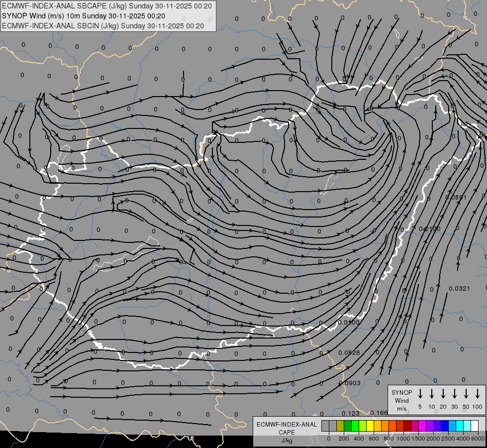Click the 0.0120 CAPE value on map
Viewport: 487px width, 448px height.
coord(429,229)
